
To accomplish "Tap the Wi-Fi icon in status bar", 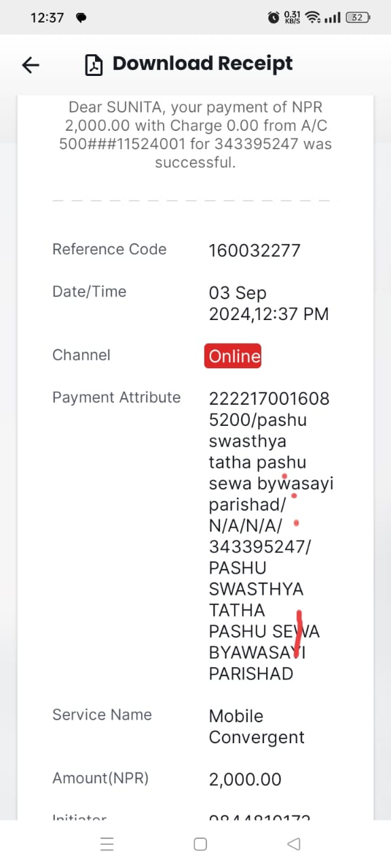I will 313,18.
